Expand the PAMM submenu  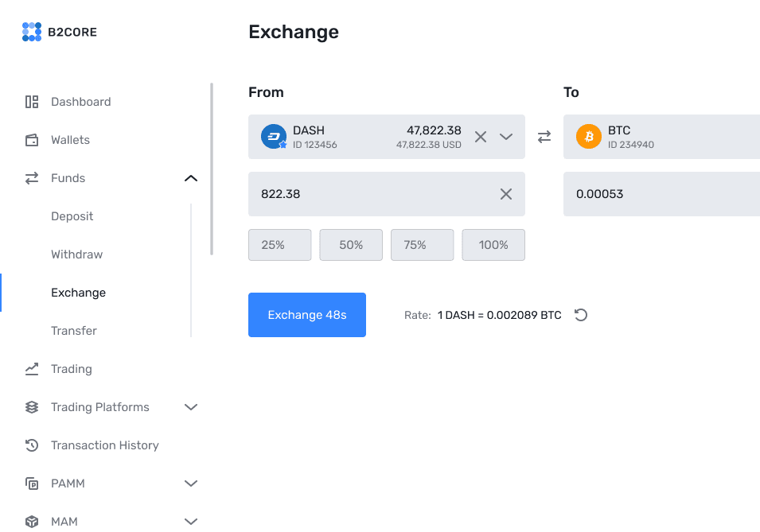[191, 483]
